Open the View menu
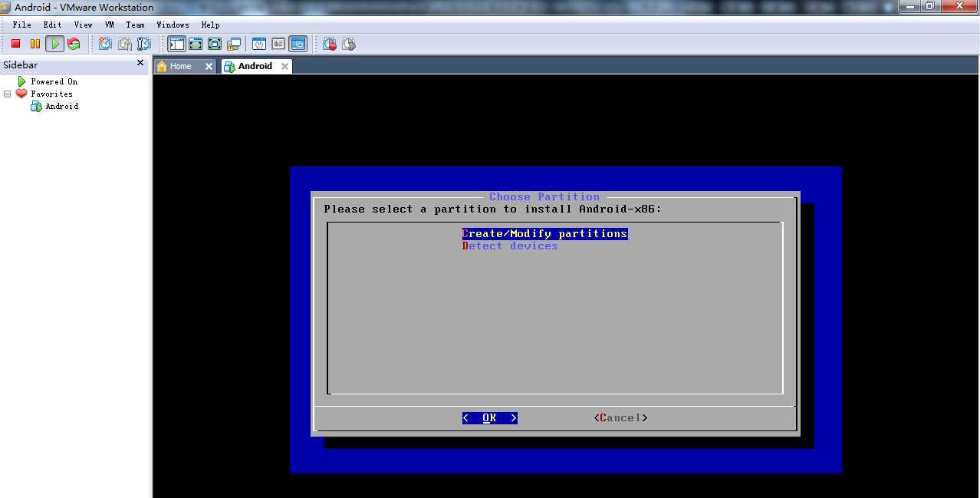 pos(83,25)
